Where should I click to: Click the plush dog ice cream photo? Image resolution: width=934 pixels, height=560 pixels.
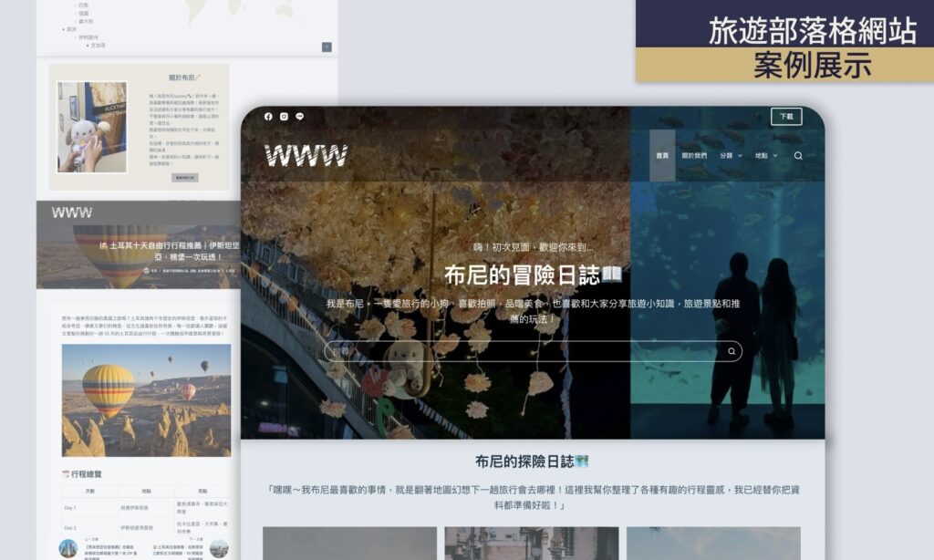point(92,127)
